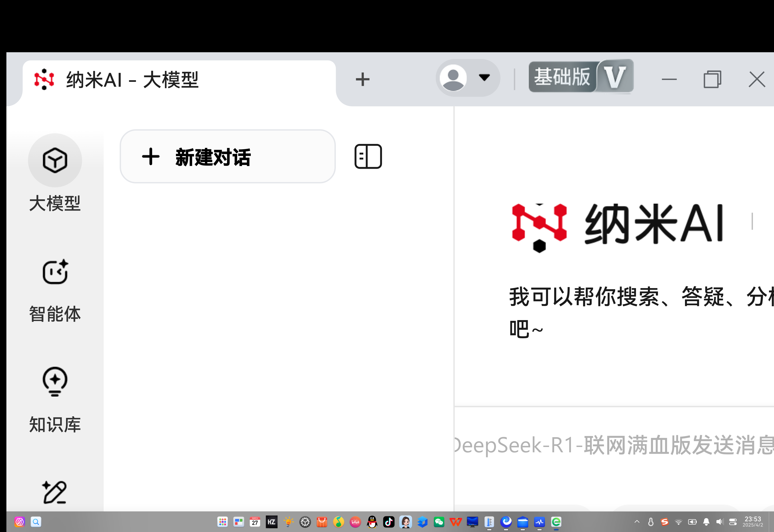Open the HZ app in taskbar
The width and height of the screenshot is (774, 532).
(x=272, y=522)
